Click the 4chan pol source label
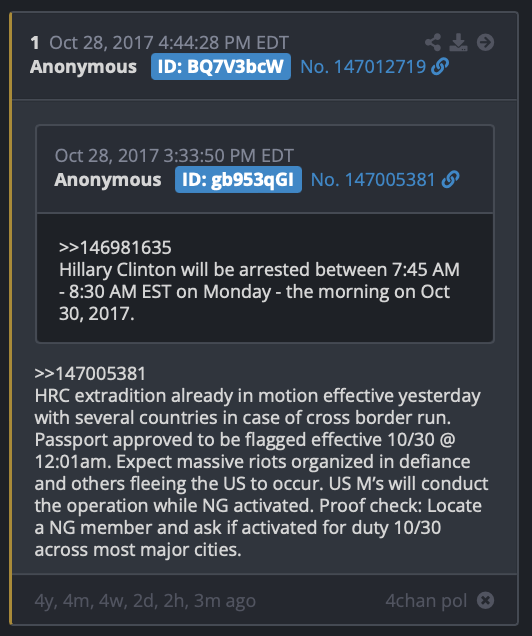Screen dimensions: 532x636 (x=426, y=601)
